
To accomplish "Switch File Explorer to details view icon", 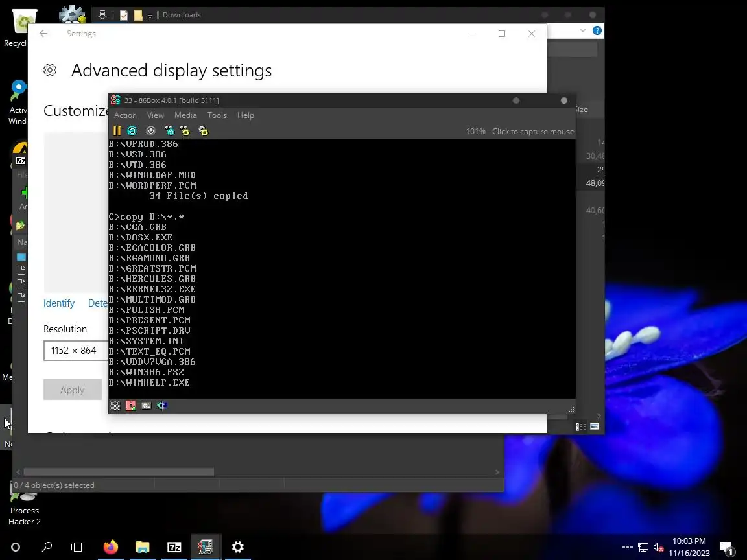I will coord(581,426).
